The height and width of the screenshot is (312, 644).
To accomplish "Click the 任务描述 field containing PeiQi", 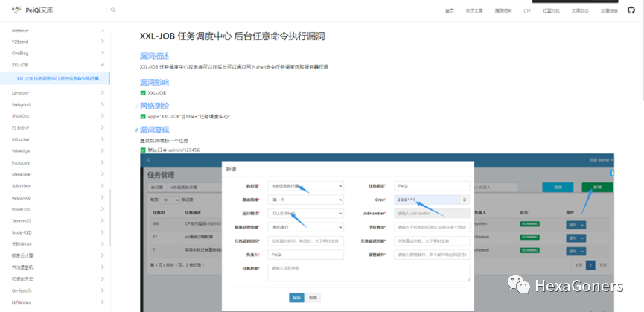I will tap(432, 186).
